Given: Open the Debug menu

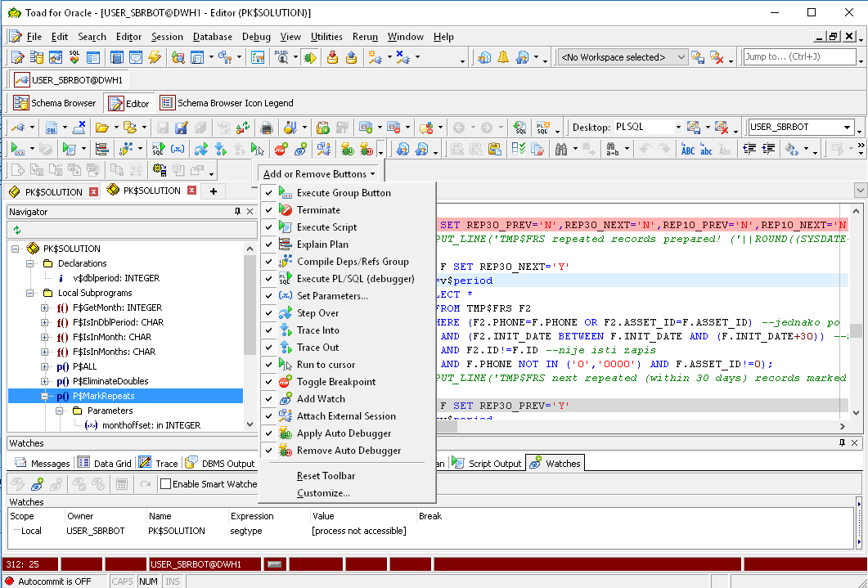Looking at the screenshot, I should coord(256,37).
